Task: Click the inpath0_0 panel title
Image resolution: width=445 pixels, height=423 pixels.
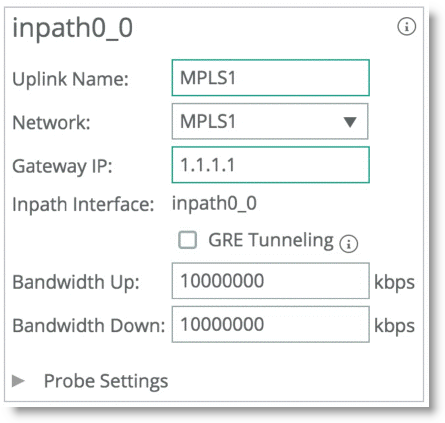Action: point(73,28)
